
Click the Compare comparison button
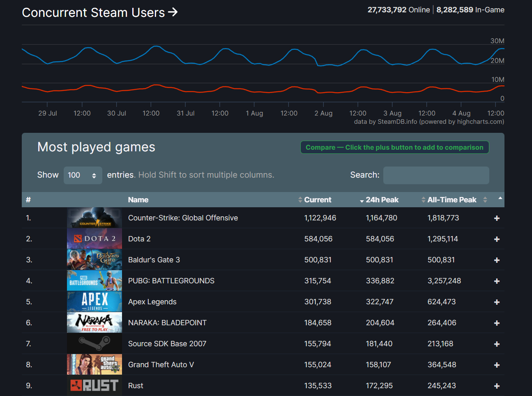tap(394, 148)
